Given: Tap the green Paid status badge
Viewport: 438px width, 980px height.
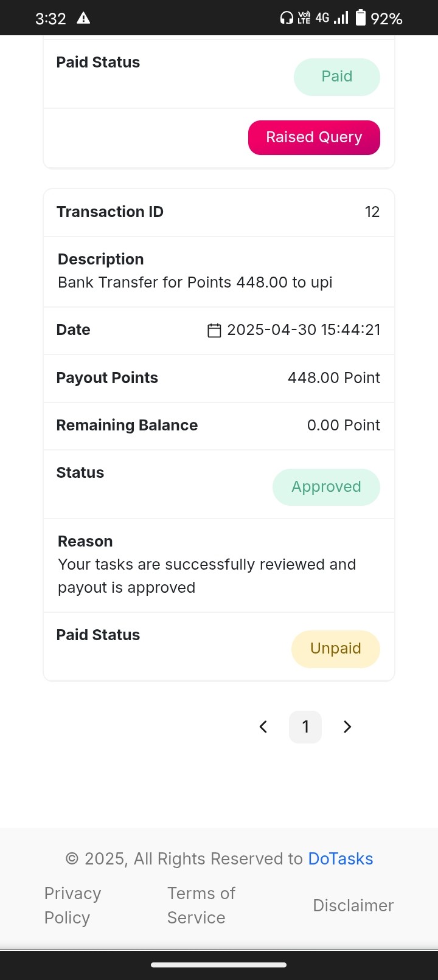Looking at the screenshot, I should pos(337,77).
